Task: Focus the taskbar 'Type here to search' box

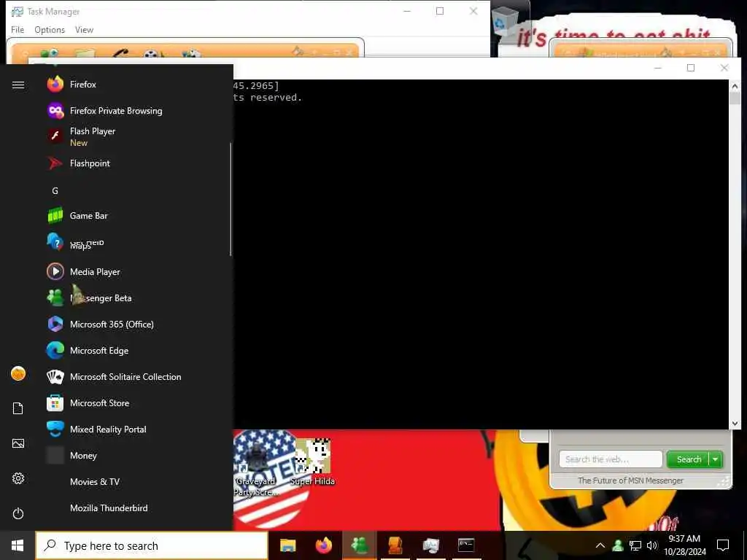Action: coord(152,545)
